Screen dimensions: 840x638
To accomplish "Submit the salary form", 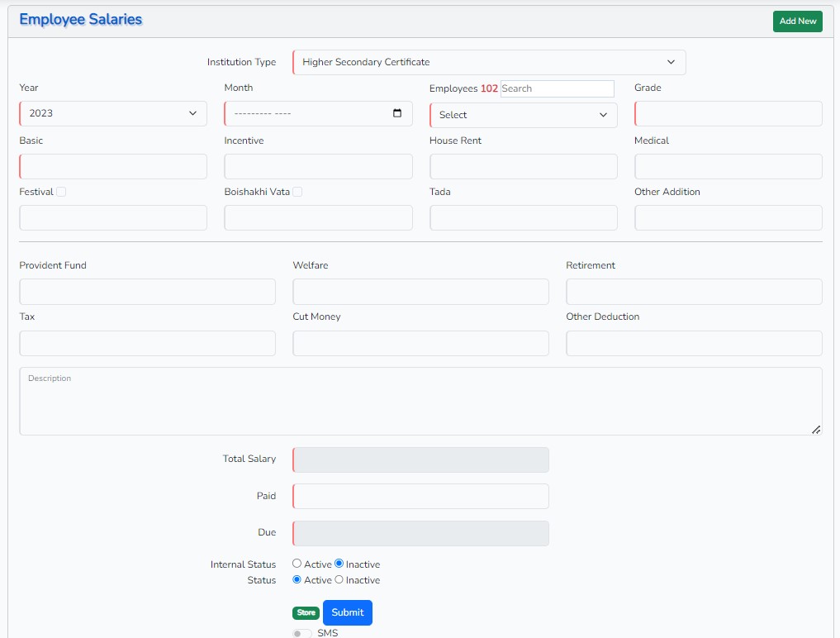I will [x=347, y=612].
